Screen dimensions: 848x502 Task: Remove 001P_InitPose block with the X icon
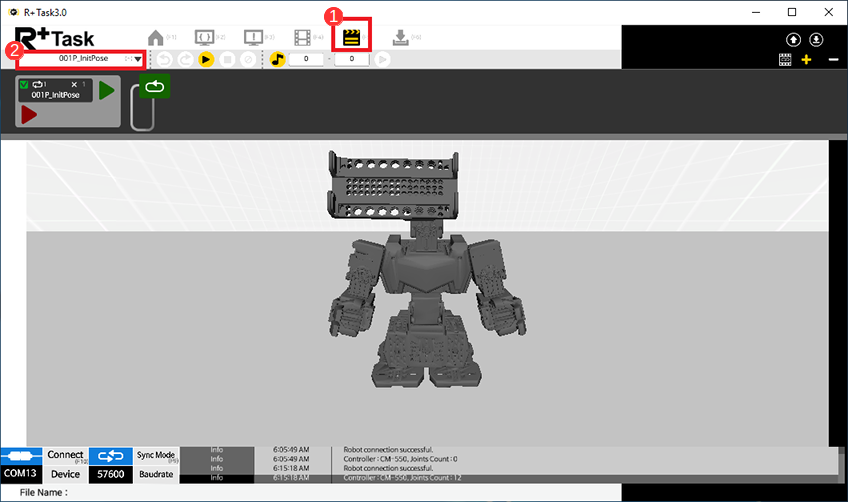tap(74, 85)
